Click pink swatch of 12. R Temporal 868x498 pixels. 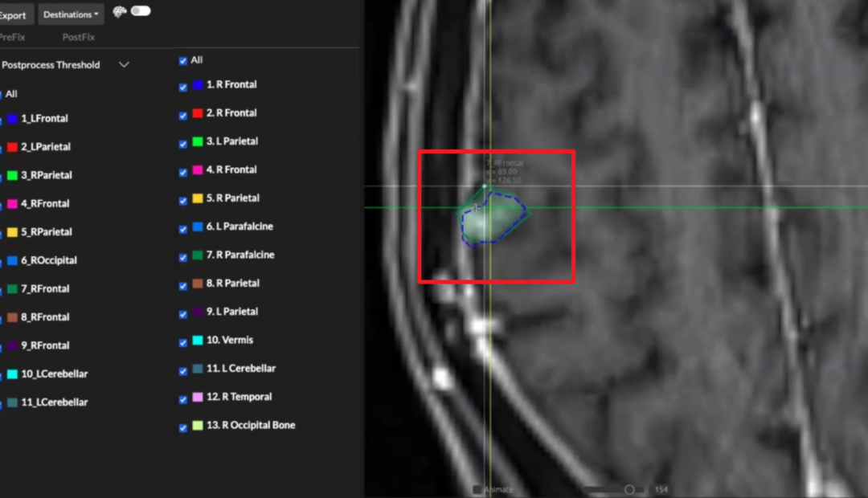coord(198,397)
